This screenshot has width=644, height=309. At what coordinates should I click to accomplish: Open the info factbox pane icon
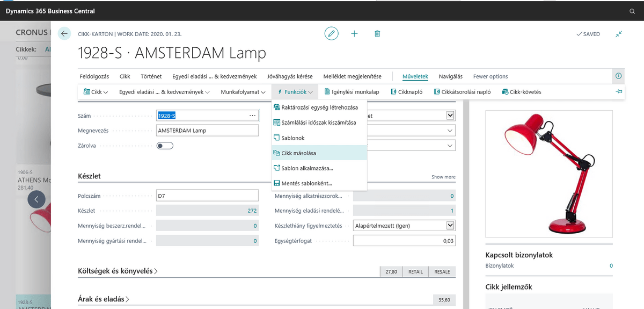tap(618, 76)
